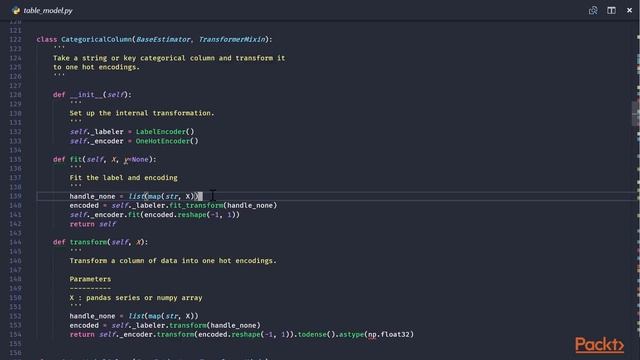The width and height of the screenshot is (640, 360).
Task: Click fit_transform on line 140
Action: point(196,206)
